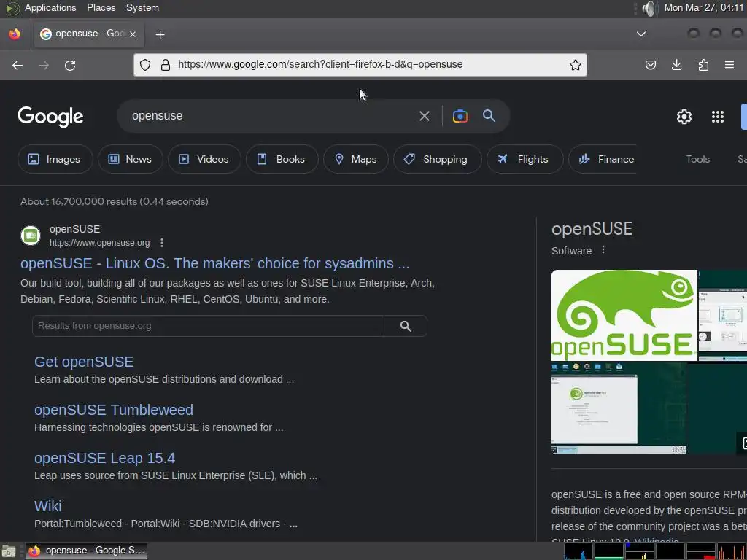Switch to the Images filter

[55, 159]
